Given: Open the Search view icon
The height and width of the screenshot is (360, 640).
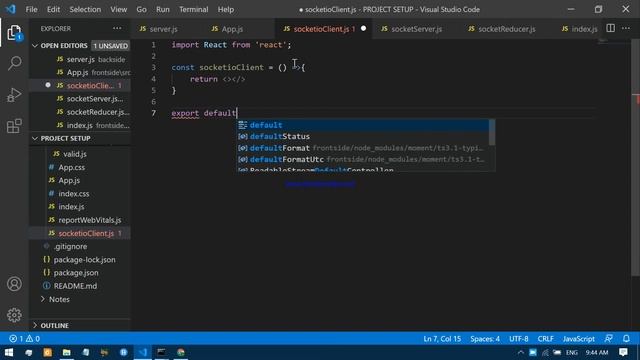Looking at the screenshot, I should [x=14, y=63].
